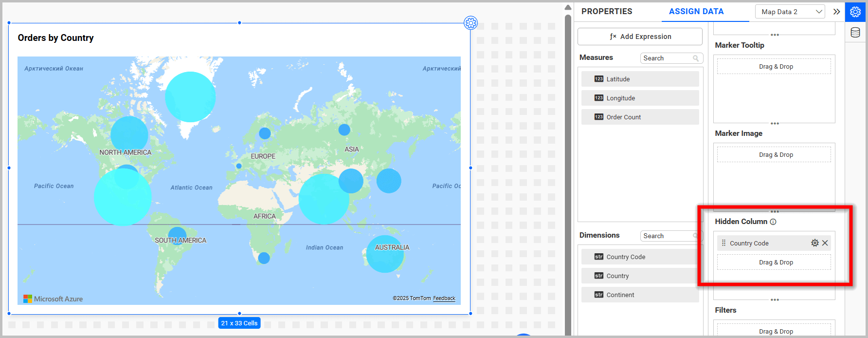Screen dimensions: 868x338
Task: Click the large bubble over Greenland
Action: coord(190,97)
